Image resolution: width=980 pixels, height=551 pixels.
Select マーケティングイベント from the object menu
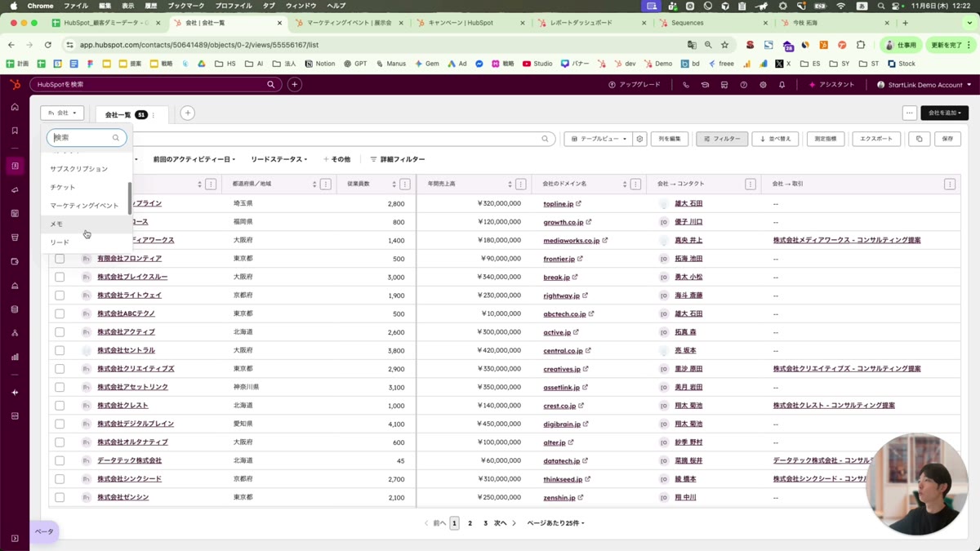[86, 206]
